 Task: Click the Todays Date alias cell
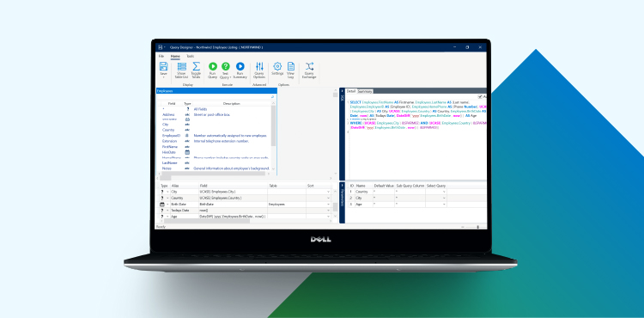(185, 211)
